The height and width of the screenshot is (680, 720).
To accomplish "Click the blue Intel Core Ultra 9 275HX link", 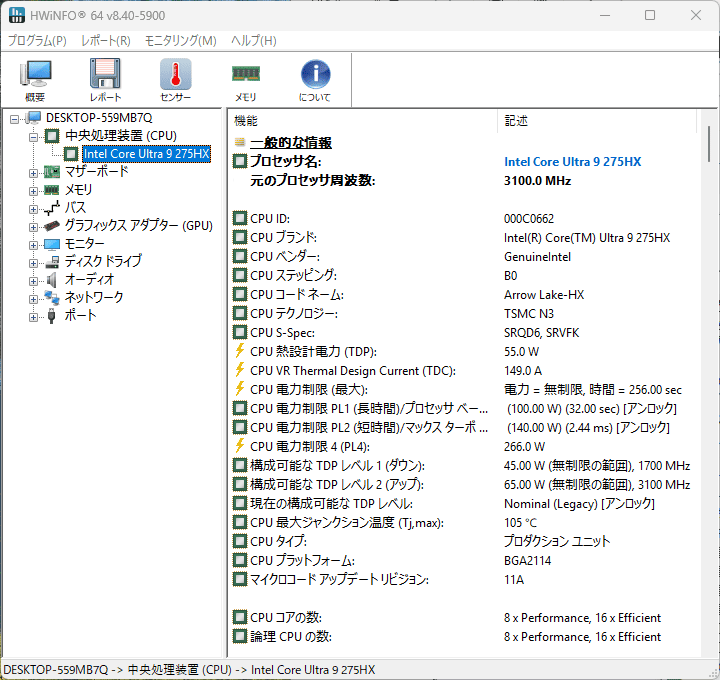I will 572,162.
